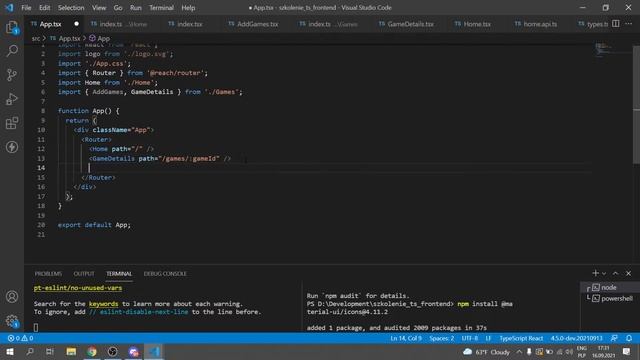Open the Accounts menu icon
Image resolution: width=640 pixels, height=360 pixels.
[12, 297]
